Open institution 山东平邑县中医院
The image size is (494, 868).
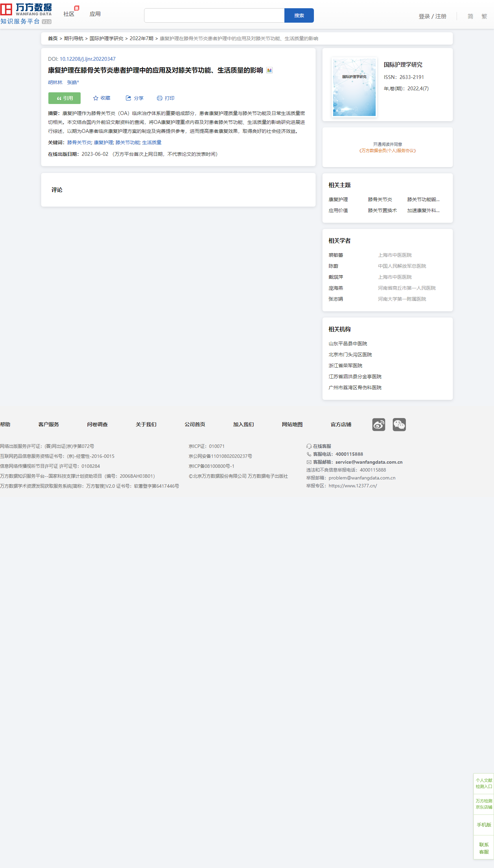click(348, 344)
